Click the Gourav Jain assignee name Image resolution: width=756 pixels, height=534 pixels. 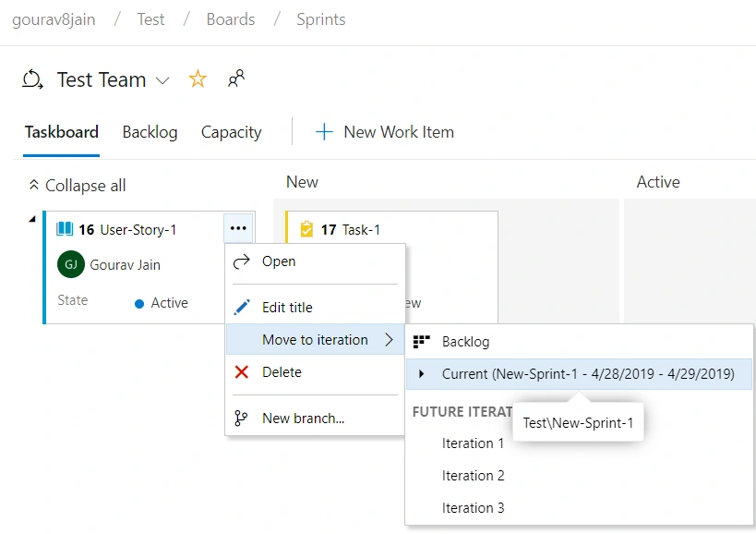[125, 265]
